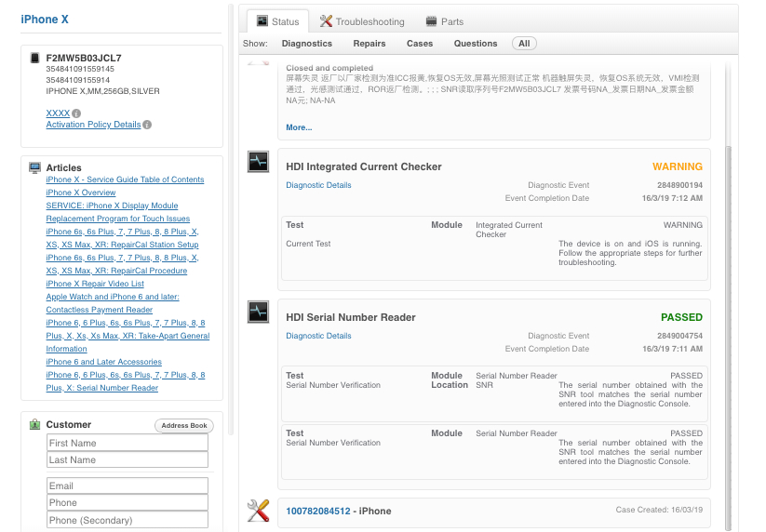Switch to the Status tab

click(x=278, y=21)
